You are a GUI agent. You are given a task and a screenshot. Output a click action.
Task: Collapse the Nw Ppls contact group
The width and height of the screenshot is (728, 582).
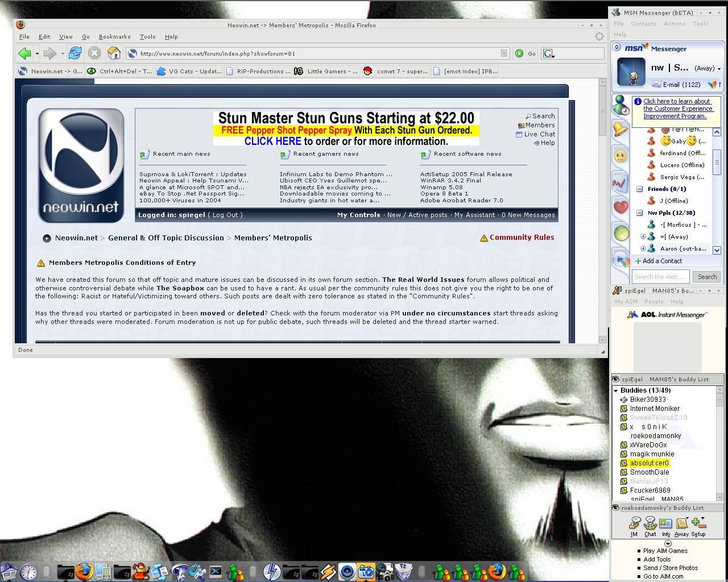click(x=639, y=213)
